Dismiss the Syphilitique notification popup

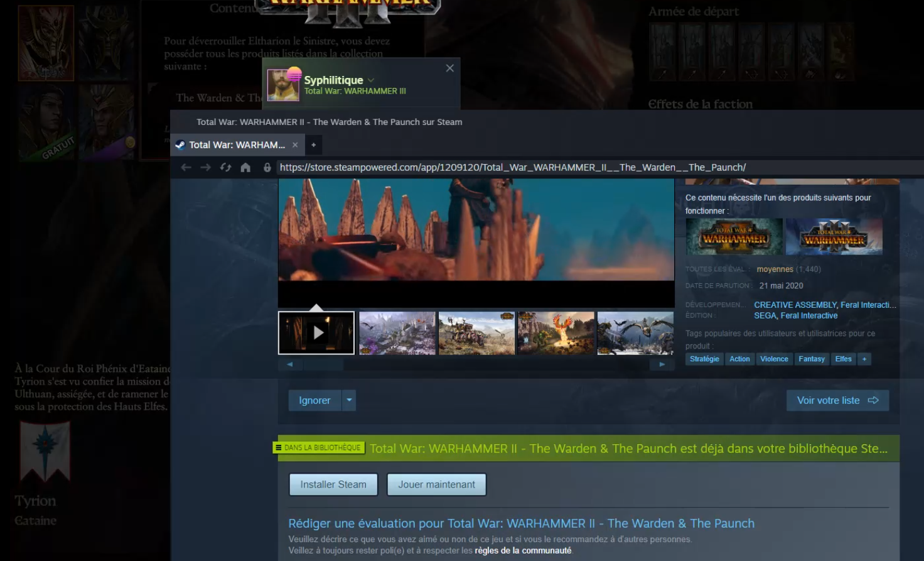pyautogui.click(x=449, y=68)
